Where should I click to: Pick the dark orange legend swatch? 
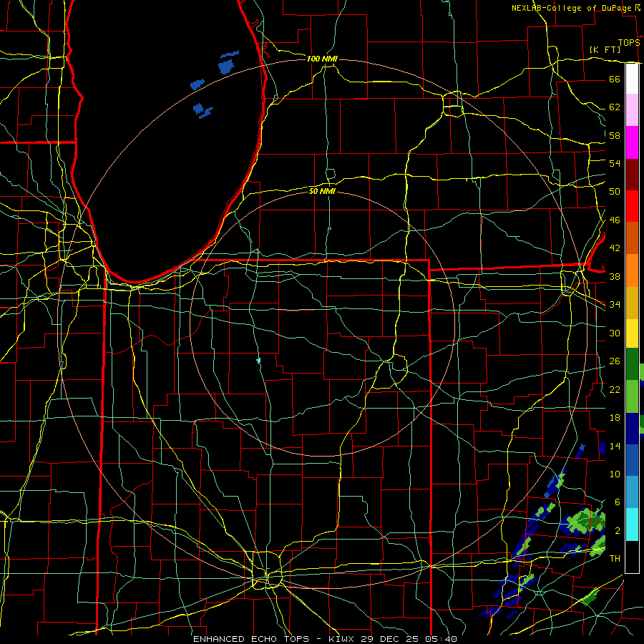point(632,238)
